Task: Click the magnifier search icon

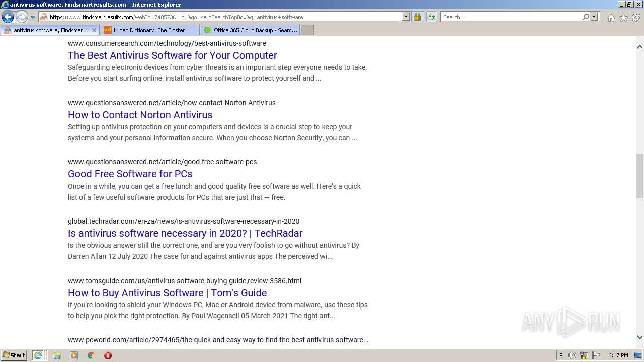Action: 586,17
